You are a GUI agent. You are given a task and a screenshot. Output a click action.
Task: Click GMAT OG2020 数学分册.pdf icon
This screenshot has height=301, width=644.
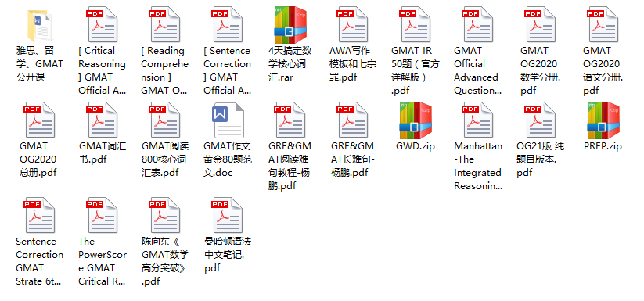point(540,26)
